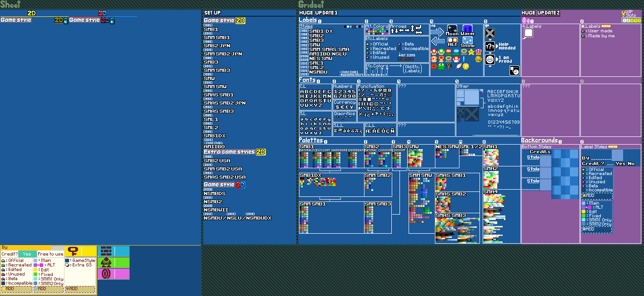The width and height of the screenshot is (644, 296).
Task: Click the WIP Slots key icon
Action: pos(624,14)
